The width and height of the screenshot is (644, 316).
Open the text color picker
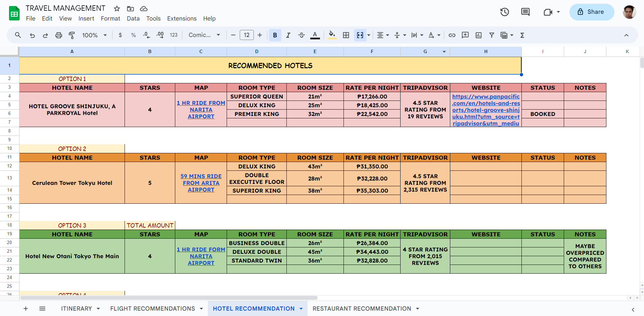tap(315, 35)
